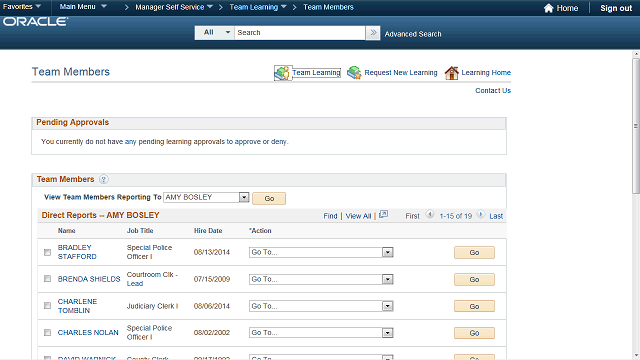The image size is (640, 360).
Task: Click the next page arrow icon
Action: tap(481, 214)
